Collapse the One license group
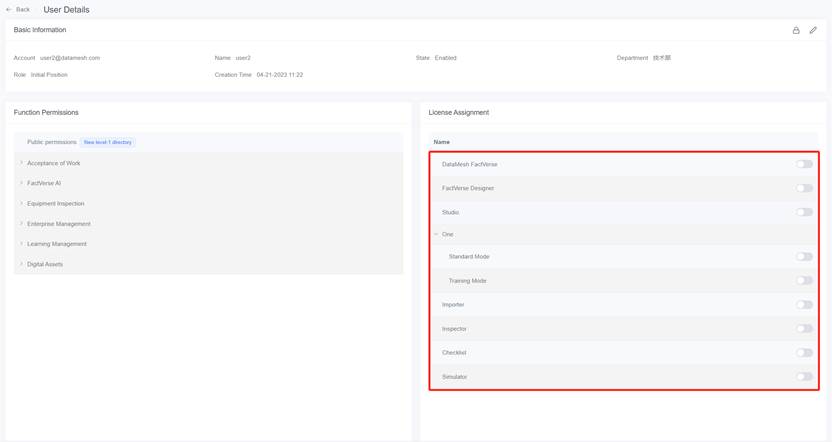Screen dimensions: 832x442 pos(436,234)
